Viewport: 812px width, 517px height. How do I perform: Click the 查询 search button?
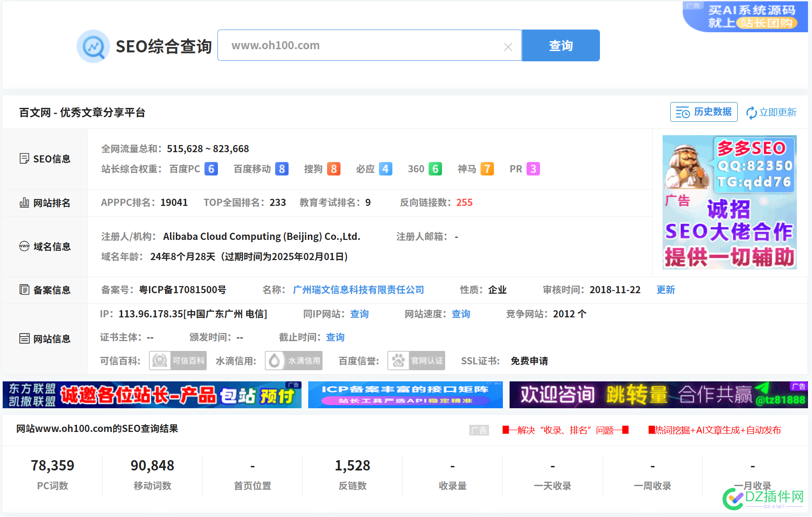coord(561,46)
